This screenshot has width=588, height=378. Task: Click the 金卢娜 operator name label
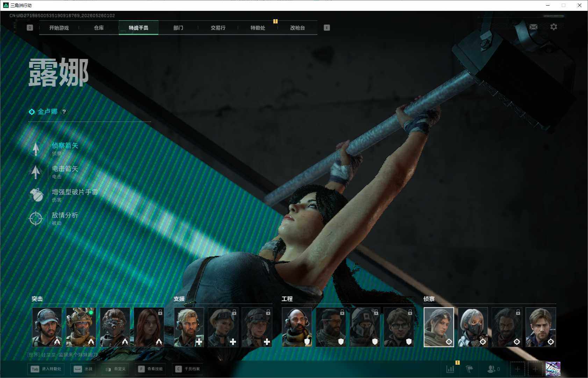coord(48,112)
